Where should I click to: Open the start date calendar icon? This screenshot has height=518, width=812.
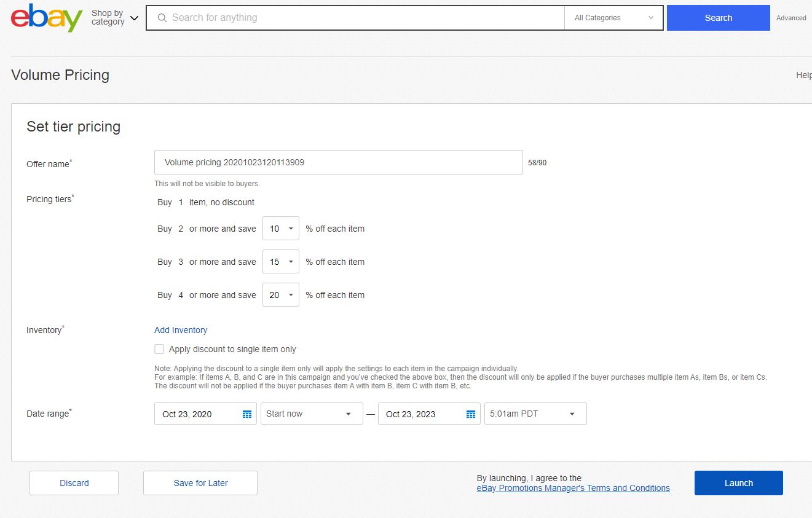click(247, 414)
